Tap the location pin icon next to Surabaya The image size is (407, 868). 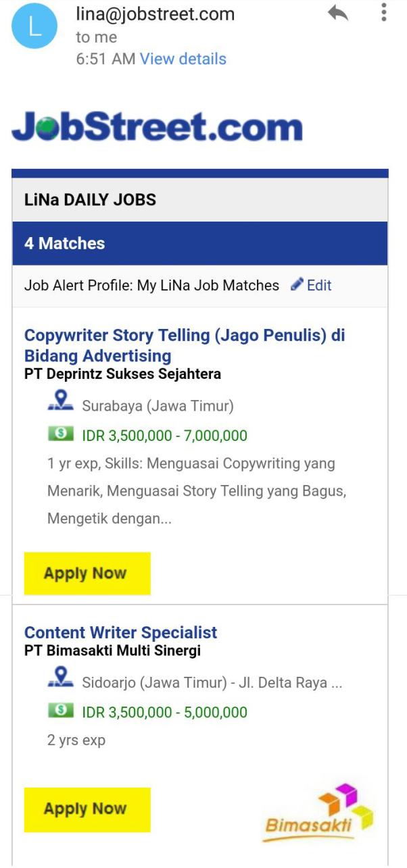pos(60,405)
